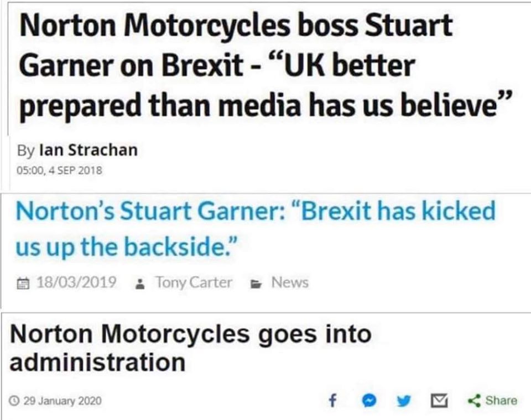Click the "goes into administration" headline
Screen dimensions: 531x420
[x=190, y=348]
